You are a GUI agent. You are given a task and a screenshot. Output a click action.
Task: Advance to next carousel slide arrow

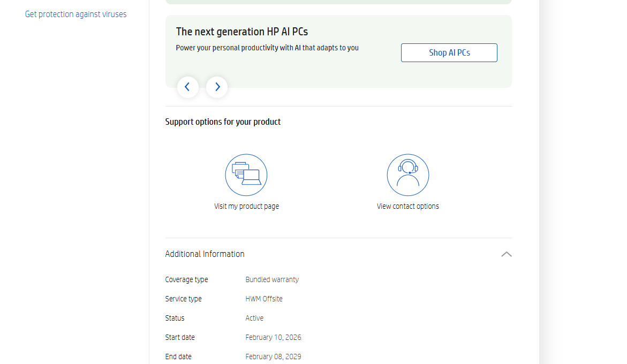pos(217,87)
